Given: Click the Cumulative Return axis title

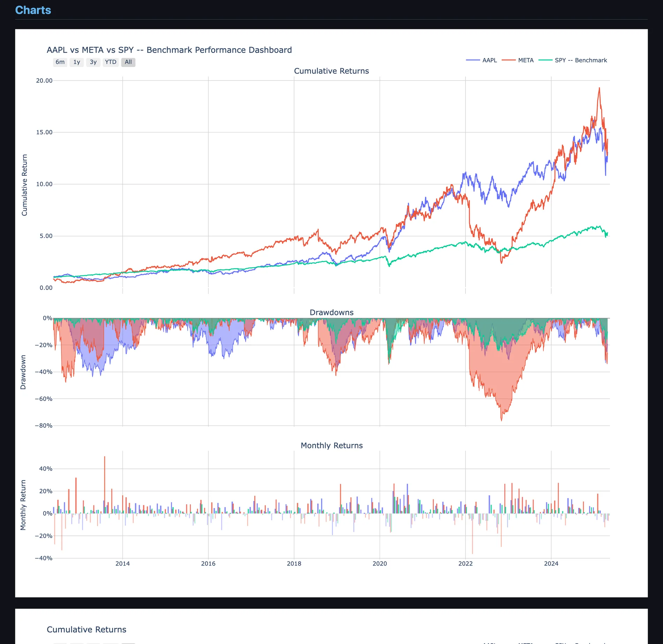Looking at the screenshot, I should click(24, 185).
